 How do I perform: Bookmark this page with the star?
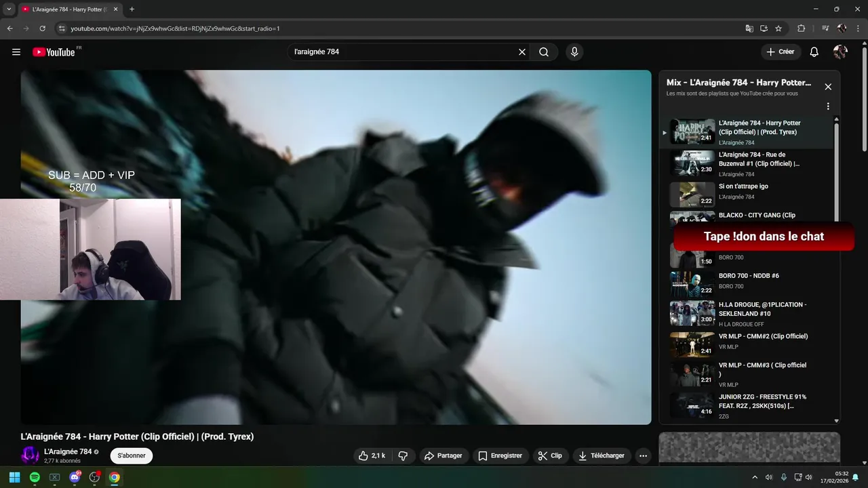[778, 28]
